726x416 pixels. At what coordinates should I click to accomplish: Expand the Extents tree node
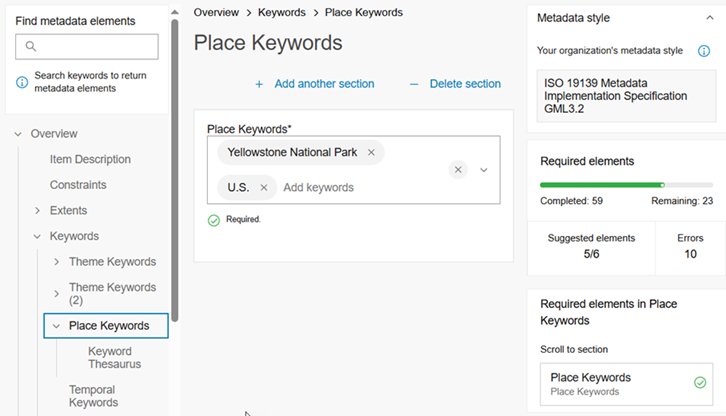(x=38, y=211)
